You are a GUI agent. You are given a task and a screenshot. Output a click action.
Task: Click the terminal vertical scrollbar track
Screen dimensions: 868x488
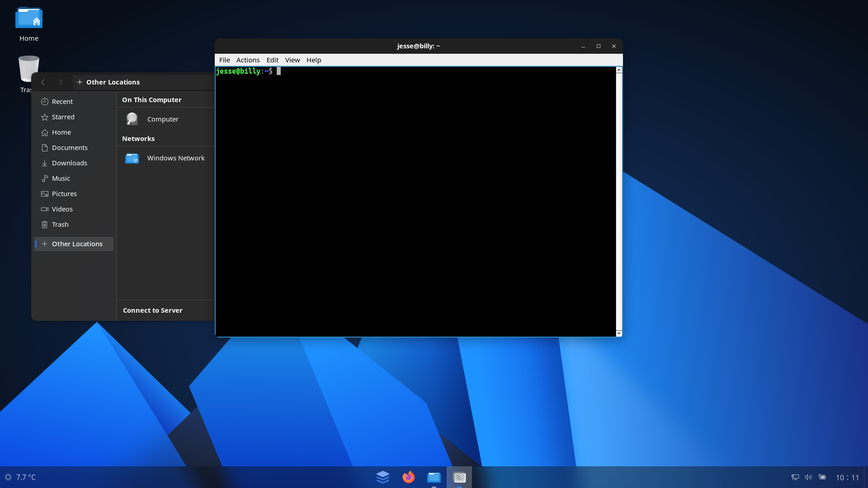(x=619, y=202)
